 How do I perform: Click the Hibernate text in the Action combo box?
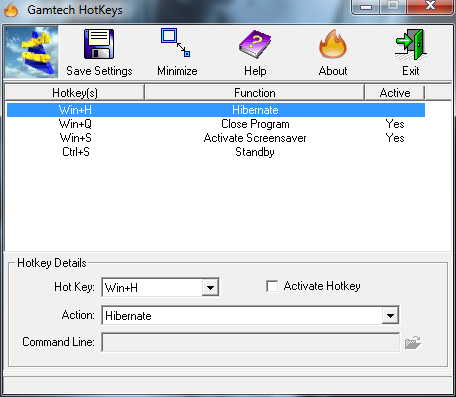pos(128,316)
